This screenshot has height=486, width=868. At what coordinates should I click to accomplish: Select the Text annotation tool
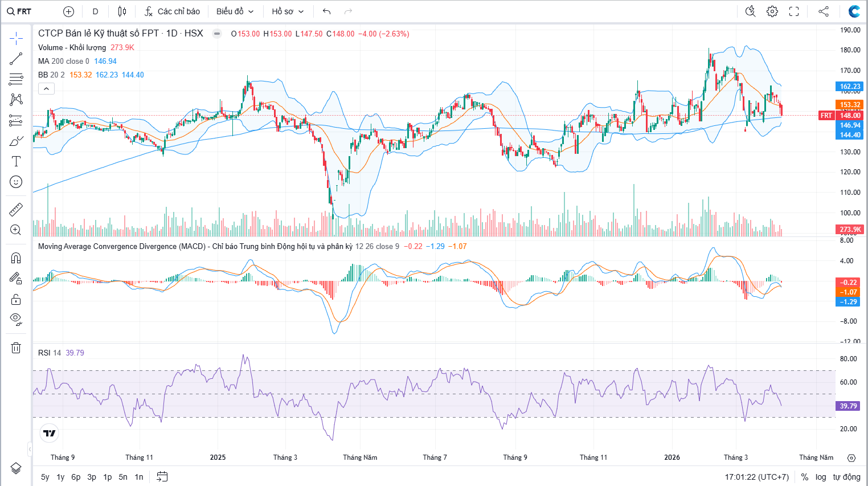click(x=16, y=161)
